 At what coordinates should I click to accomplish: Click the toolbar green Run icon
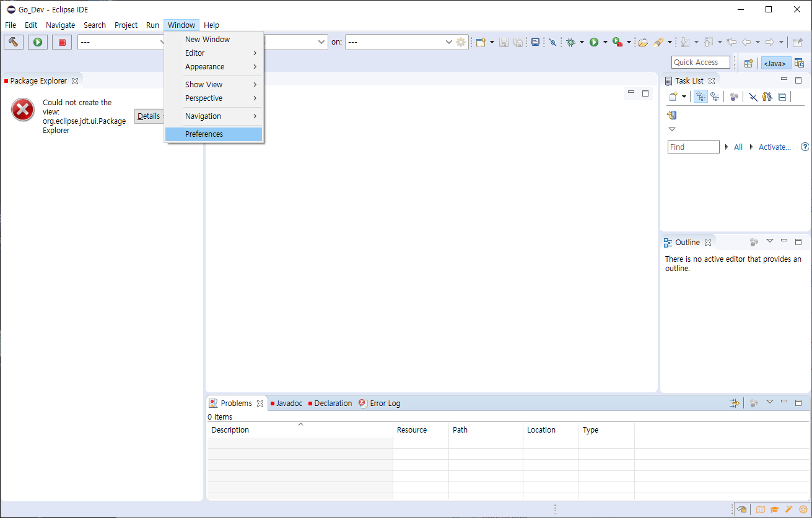tap(594, 42)
